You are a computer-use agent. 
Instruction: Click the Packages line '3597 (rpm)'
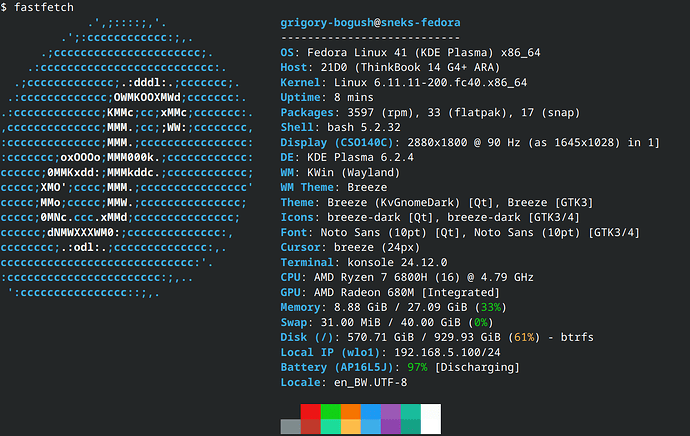(381, 113)
